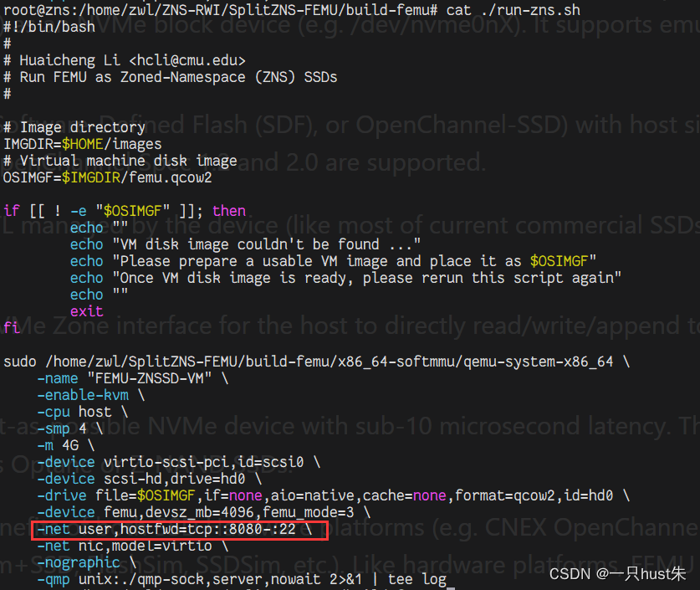The width and height of the screenshot is (700, 590).
Task: Click the exit statement inside the if block
Action: [86, 310]
